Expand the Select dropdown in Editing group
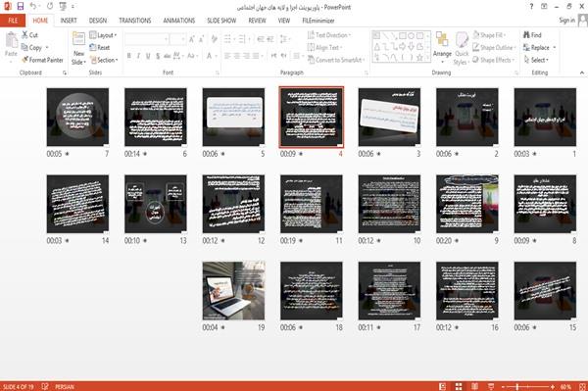The height and width of the screenshot is (391, 588). point(536,60)
